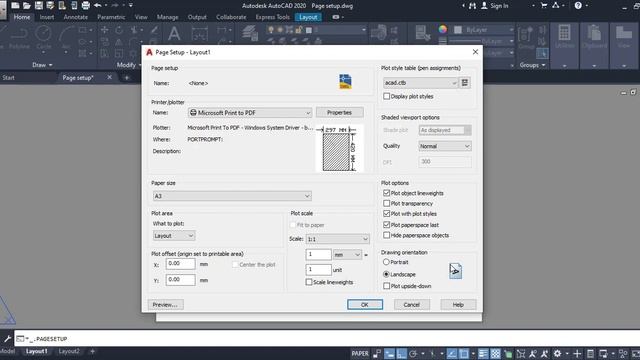Select the Layout ribbon tab
The width and height of the screenshot is (640, 360).
click(x=308, y=17)
